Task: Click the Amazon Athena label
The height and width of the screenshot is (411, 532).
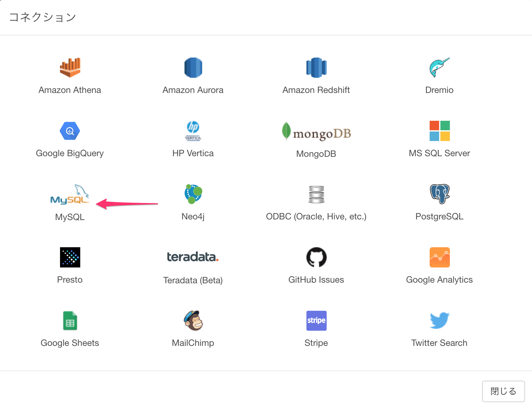Action: click(x=70, y=90)
